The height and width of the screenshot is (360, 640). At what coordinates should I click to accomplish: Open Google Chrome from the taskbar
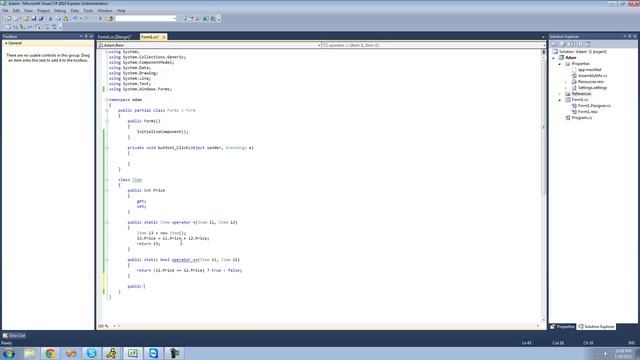coord(50,353)
